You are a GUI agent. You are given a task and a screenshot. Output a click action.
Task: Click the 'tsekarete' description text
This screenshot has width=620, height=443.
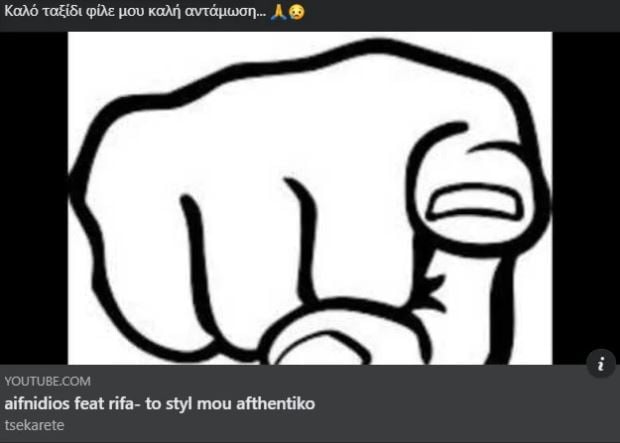coord(34,425)
